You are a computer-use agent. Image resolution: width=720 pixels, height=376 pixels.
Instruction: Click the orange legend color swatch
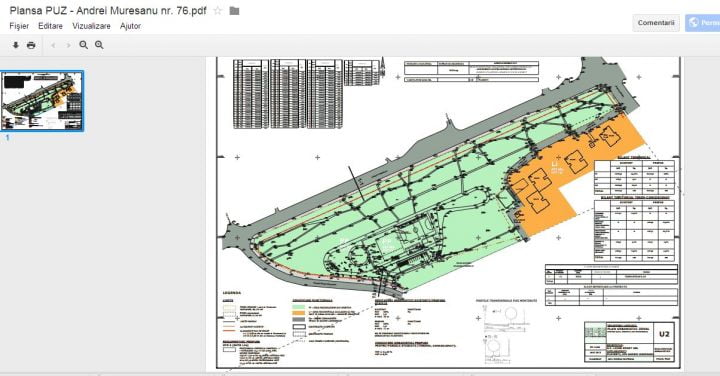[x=299, y=313]
